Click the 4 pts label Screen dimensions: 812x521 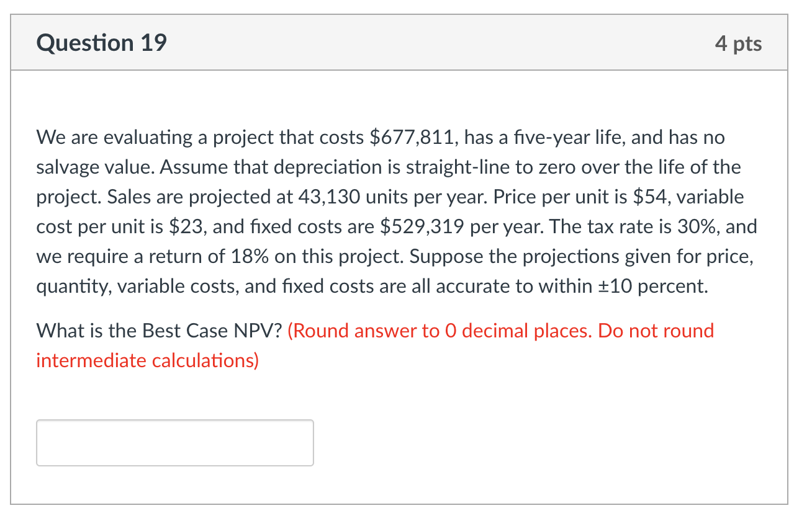click(740, 42)
